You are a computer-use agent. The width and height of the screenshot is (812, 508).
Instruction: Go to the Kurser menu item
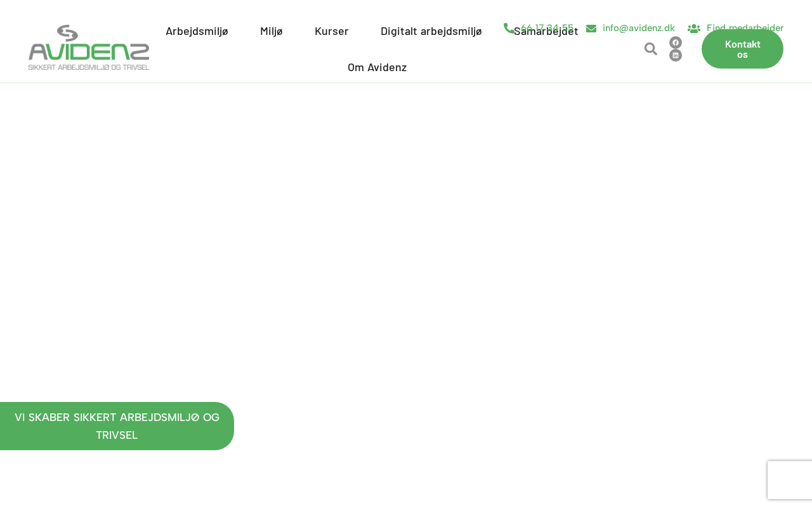332,31
